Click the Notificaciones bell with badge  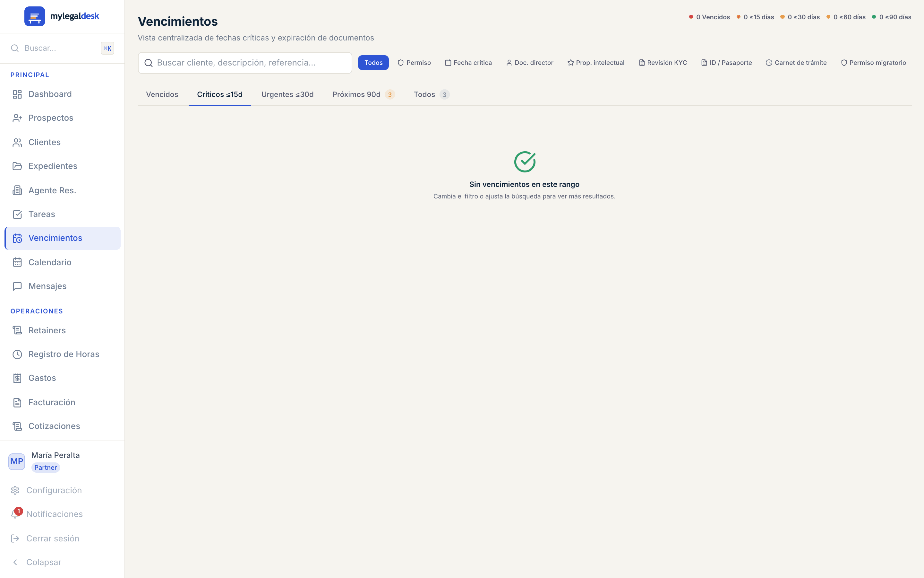tap(16, 513)
